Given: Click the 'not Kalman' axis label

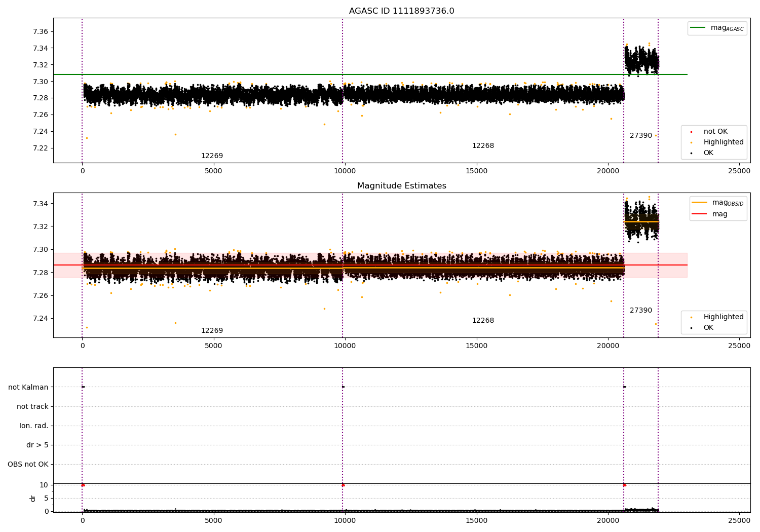Looking at the screenshot, I should pyautogui.click(x=28, y=387).
